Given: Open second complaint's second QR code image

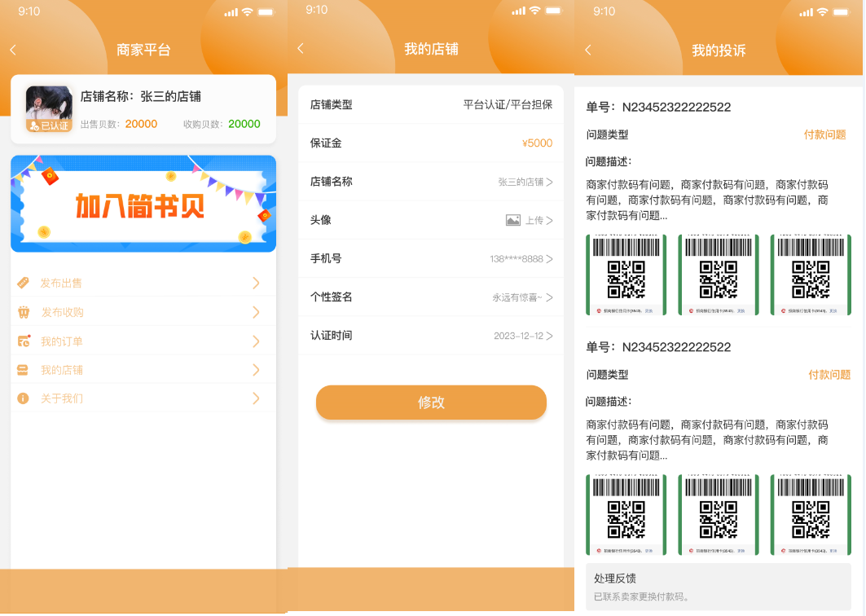Looking at the screenshot, I should coord(718,514).
